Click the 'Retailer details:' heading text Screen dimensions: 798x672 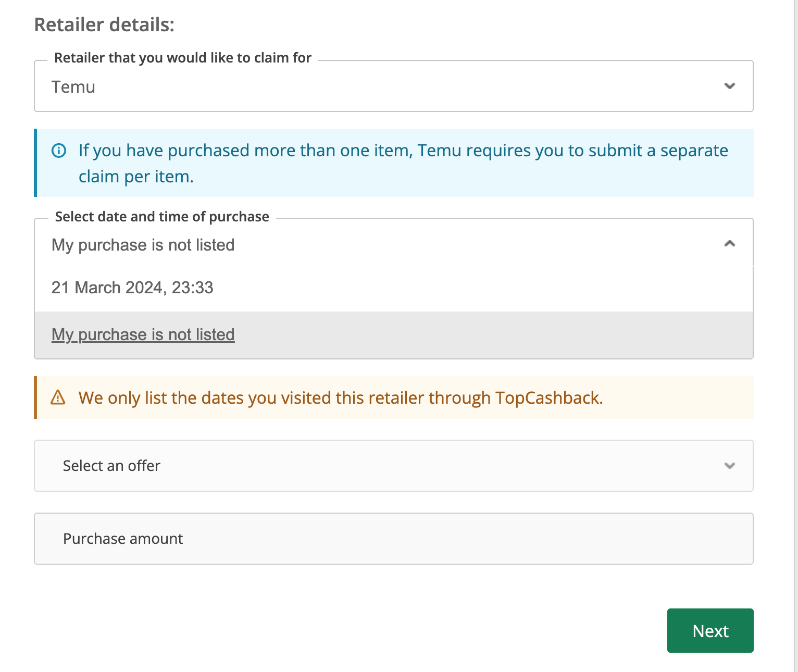104,25
